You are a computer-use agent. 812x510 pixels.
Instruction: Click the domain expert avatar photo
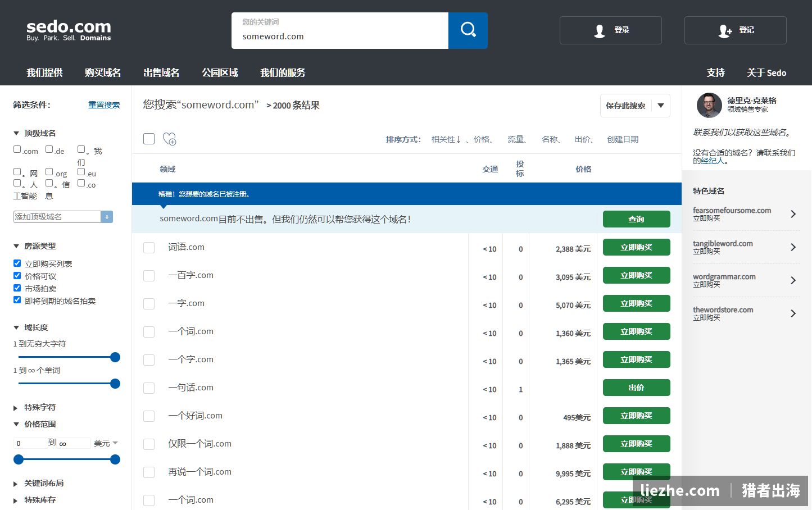click(709, 105)
